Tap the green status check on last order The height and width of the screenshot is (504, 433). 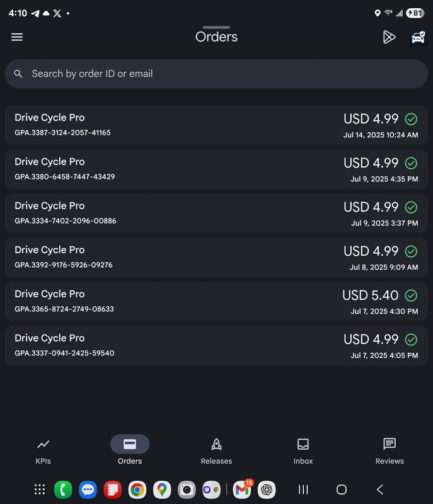pos(411,340)
